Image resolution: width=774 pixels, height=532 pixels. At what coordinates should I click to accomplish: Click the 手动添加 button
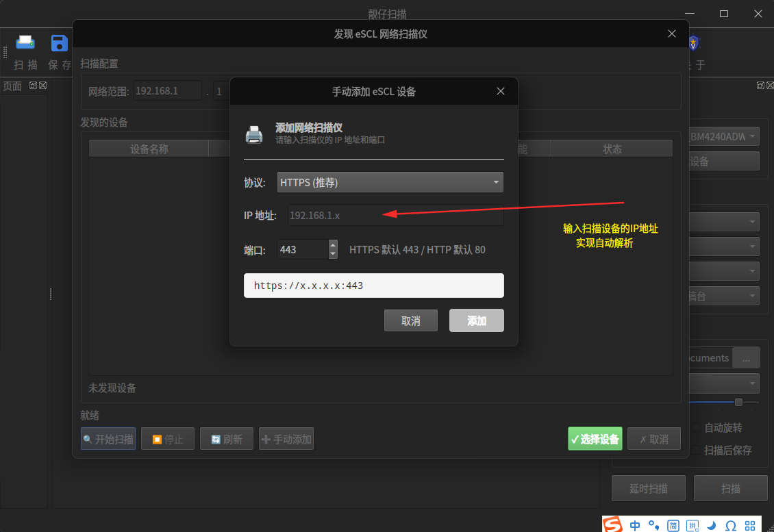pyautogui.click(x=286, y=439)
